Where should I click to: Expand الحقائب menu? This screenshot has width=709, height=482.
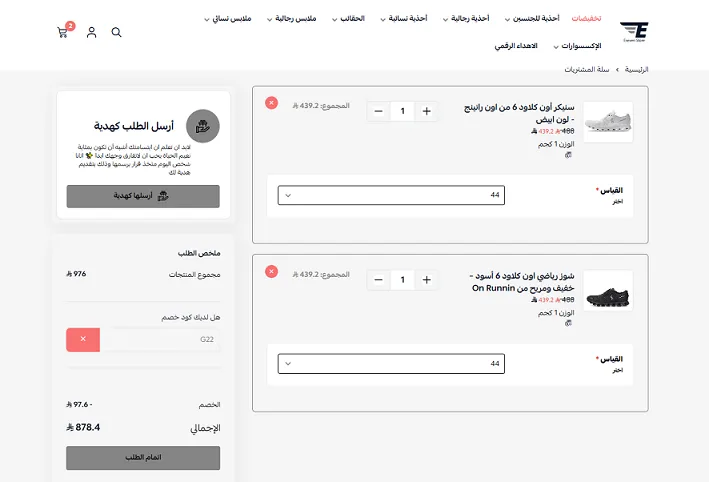[348, 19]
